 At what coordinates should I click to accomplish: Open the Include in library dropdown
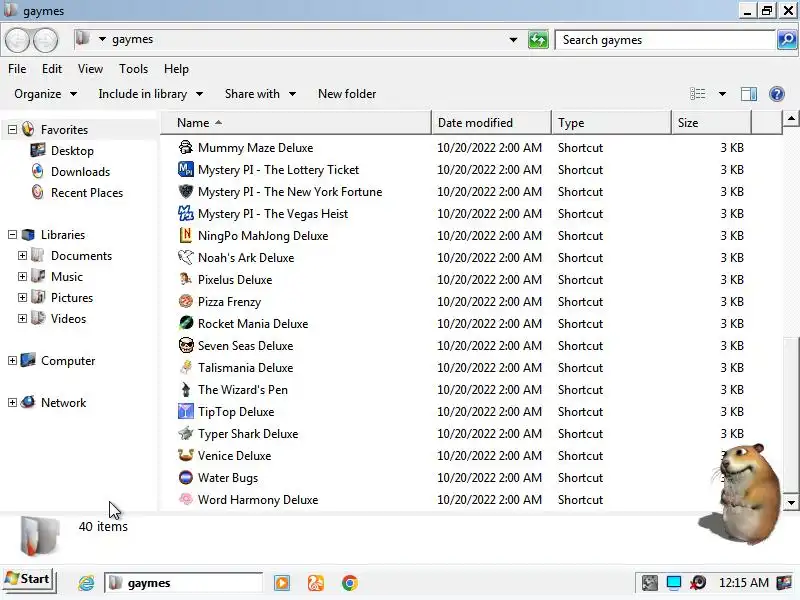[151, 94]
